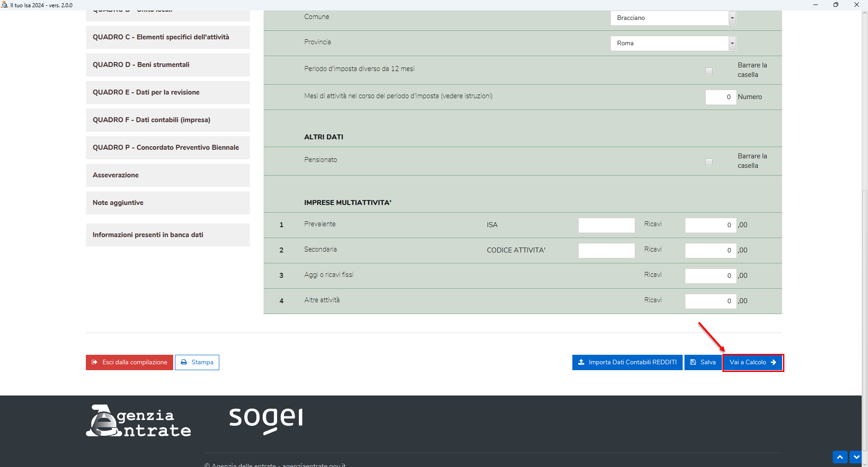Expand the Provincia dropdown showing Roma
868x467 pixels.
click(732, 43)
